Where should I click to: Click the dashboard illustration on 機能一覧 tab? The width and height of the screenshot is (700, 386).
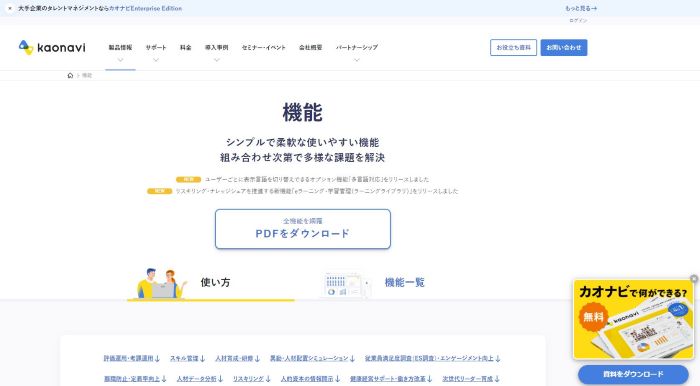[x=347, y=285]
